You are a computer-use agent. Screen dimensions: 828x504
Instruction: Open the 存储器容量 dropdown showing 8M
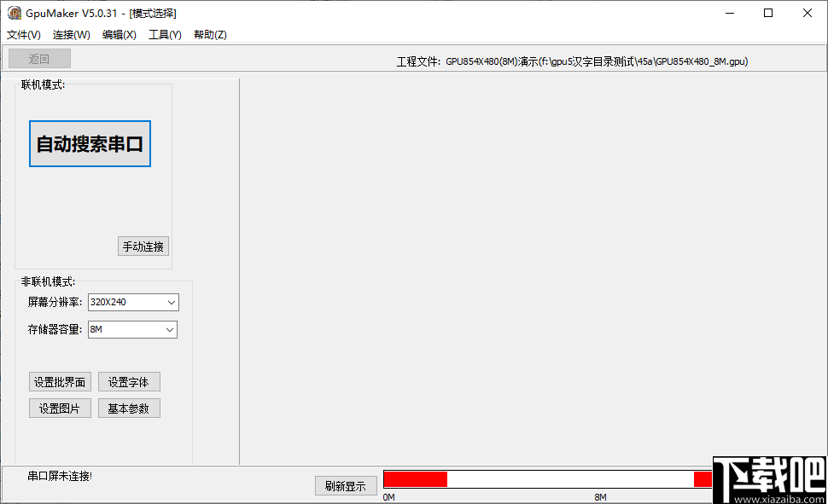click(132, 329)
